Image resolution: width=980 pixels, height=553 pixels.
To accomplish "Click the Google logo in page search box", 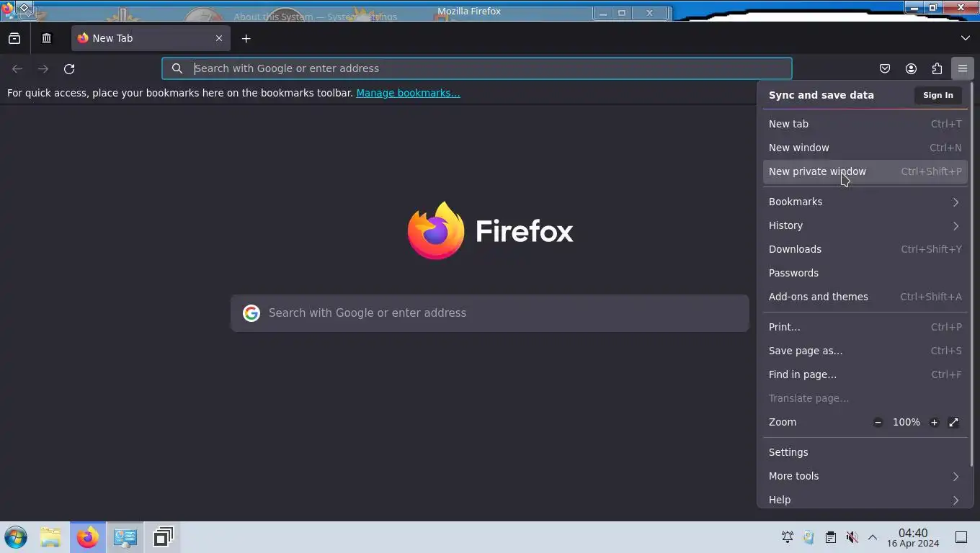I will coord(251,313).
